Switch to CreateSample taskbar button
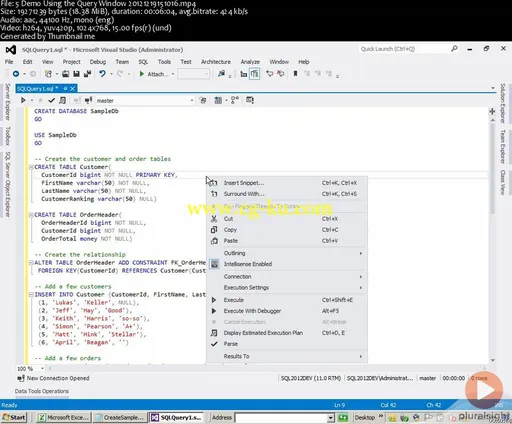 120,417
